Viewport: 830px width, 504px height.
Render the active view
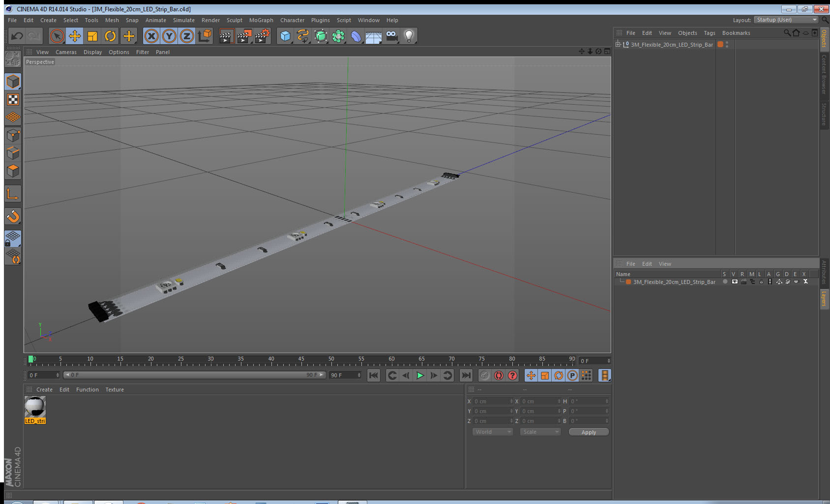pos(226,36)
